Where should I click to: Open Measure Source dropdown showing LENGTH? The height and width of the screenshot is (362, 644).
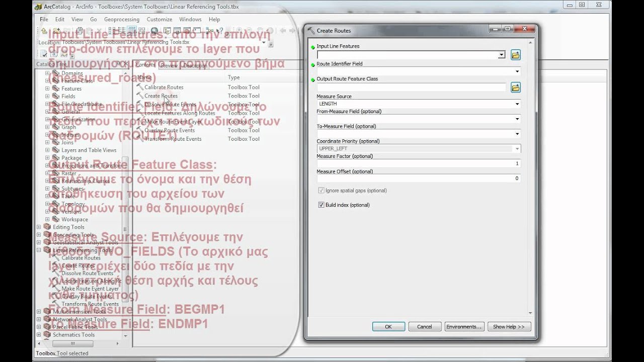click(x=517, y=104)
